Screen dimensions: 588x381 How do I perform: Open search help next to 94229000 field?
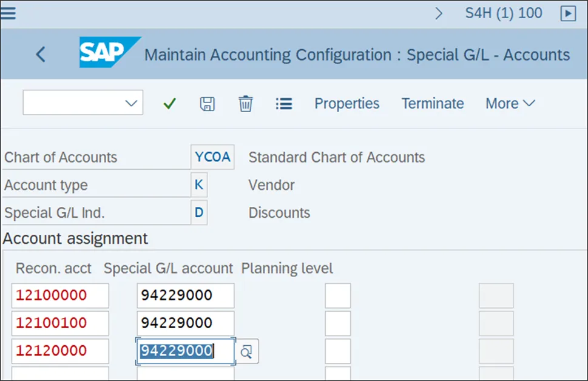tap(246, 351)
